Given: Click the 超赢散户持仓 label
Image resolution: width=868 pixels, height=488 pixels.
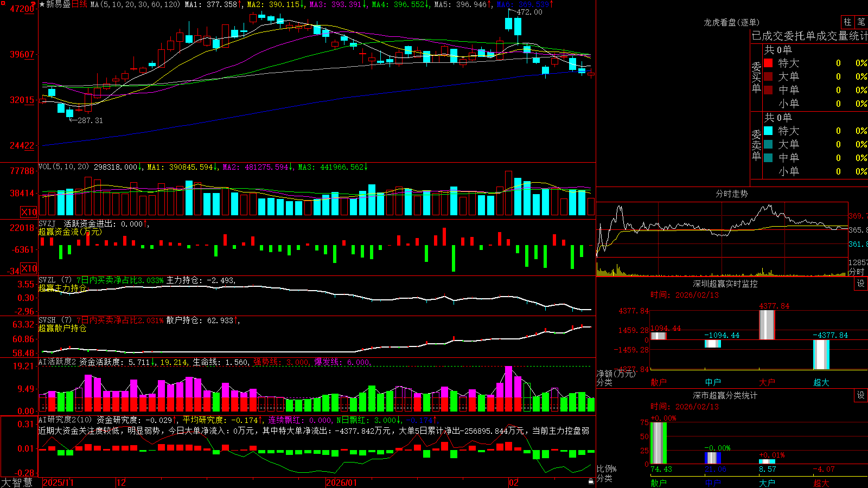Looking at the screenshot, I should [x=62, y=328].
